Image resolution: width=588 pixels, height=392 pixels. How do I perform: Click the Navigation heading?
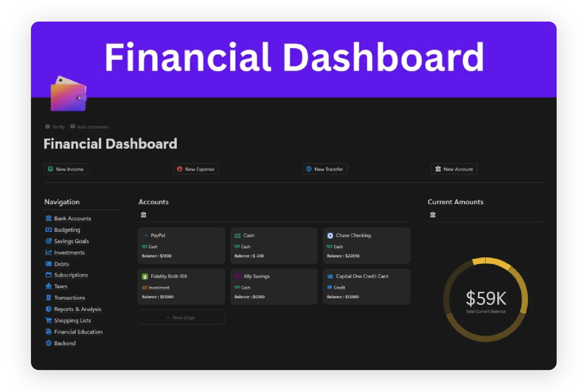coord(62,202)
